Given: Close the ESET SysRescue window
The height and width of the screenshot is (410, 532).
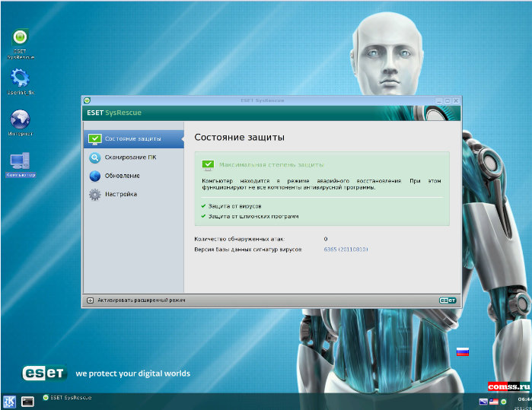Looking at the screenshot, I should 456,100.
